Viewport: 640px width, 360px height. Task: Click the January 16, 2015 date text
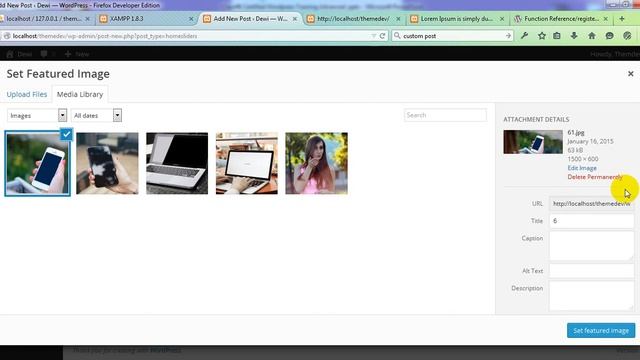(x=590, y=141)
